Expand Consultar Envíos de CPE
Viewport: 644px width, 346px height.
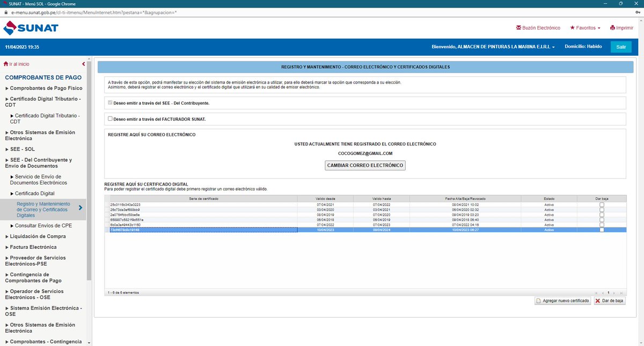[41, 225]
